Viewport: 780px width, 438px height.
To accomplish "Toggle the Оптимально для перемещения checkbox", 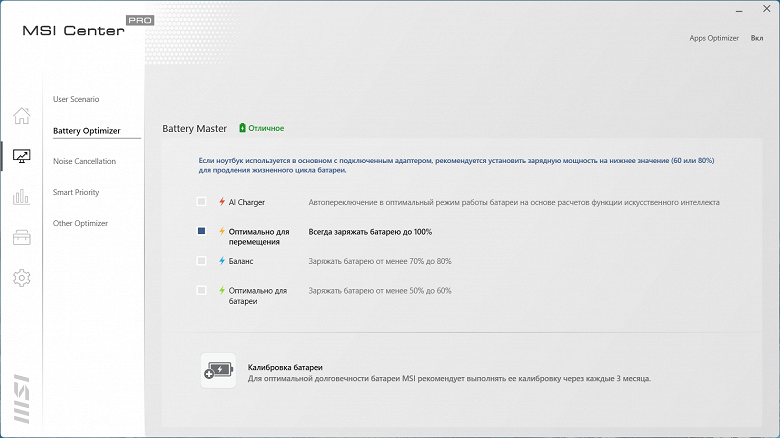I will pyautogui.click(x=201, y=231).
